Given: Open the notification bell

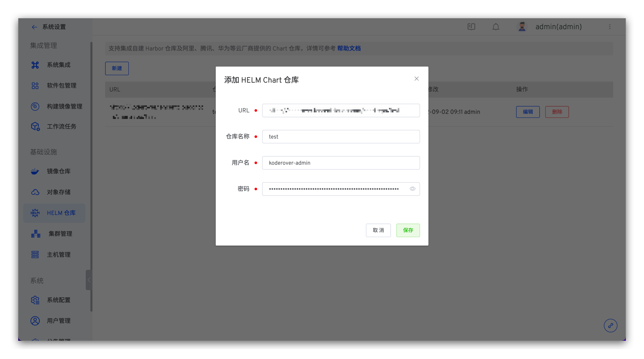Looking at the screenshot, I should tap(496, 27).
